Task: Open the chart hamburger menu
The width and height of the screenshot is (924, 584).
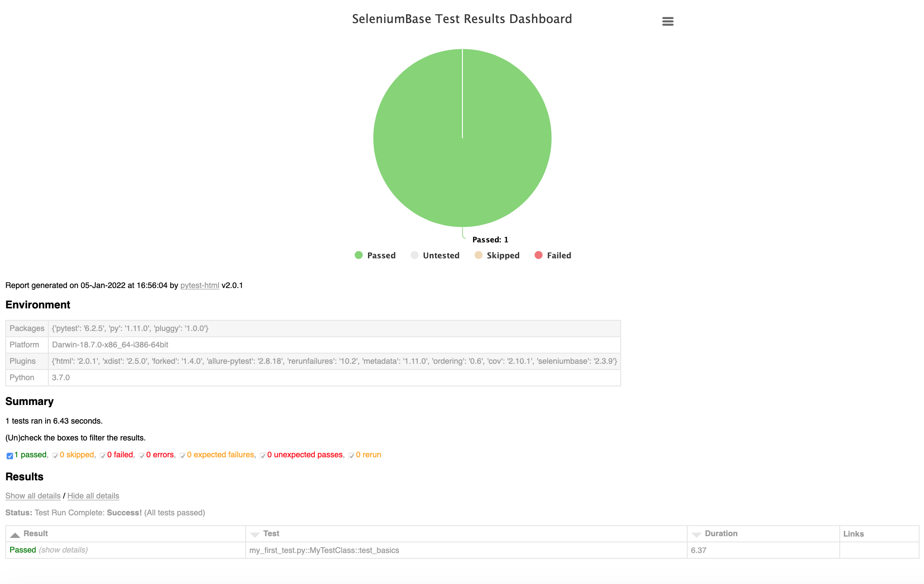Action: pos(667,21)
